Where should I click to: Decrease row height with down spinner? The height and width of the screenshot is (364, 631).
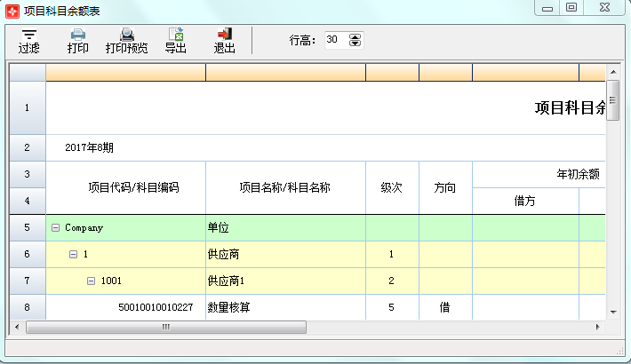tap(355, 43)
